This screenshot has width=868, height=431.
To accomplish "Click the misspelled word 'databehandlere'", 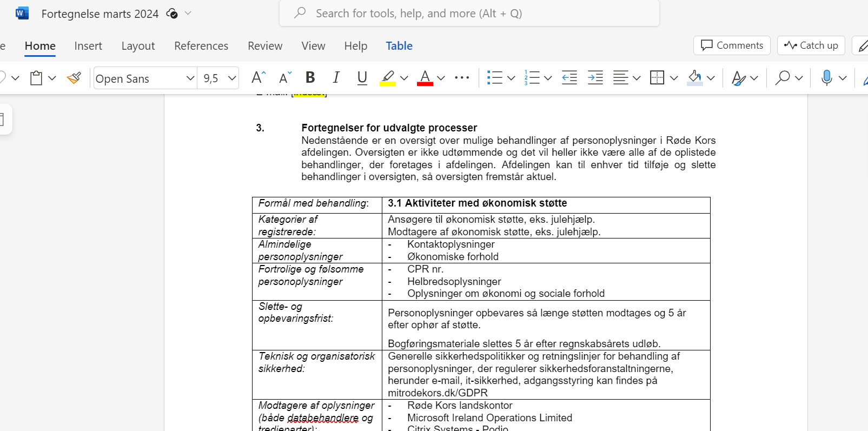I will click(323, 418).
